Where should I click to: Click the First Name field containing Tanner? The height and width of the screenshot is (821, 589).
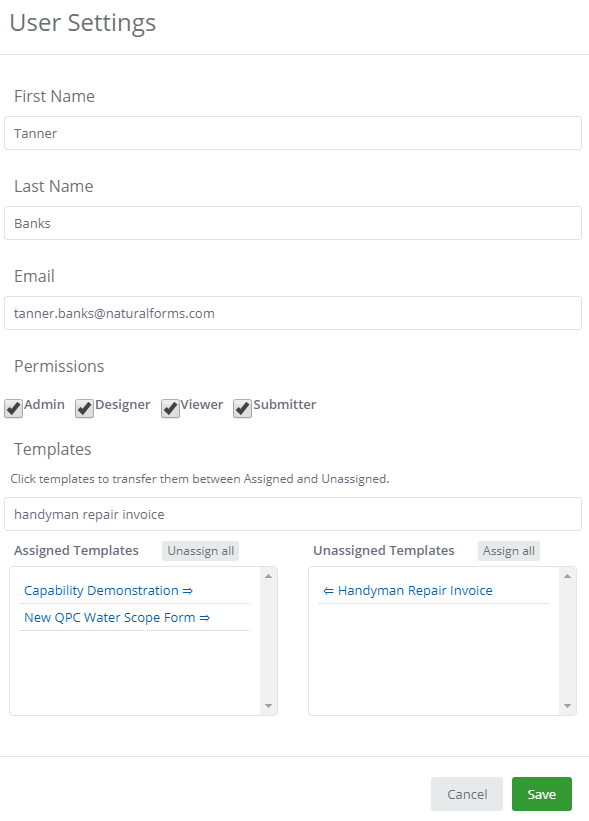coord(293,133)
